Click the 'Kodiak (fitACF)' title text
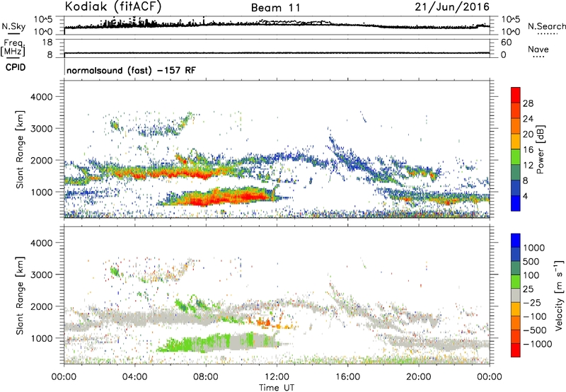Image resolution: width=566 pixels, height=392 pixels. pos(113,6)
